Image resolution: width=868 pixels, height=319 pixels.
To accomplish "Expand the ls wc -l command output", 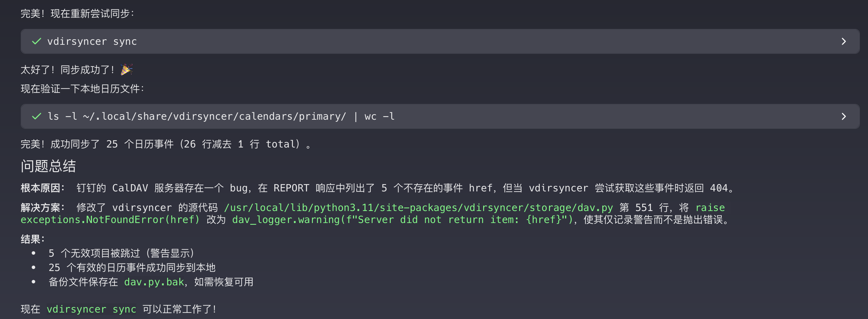I will coord(843,116).
